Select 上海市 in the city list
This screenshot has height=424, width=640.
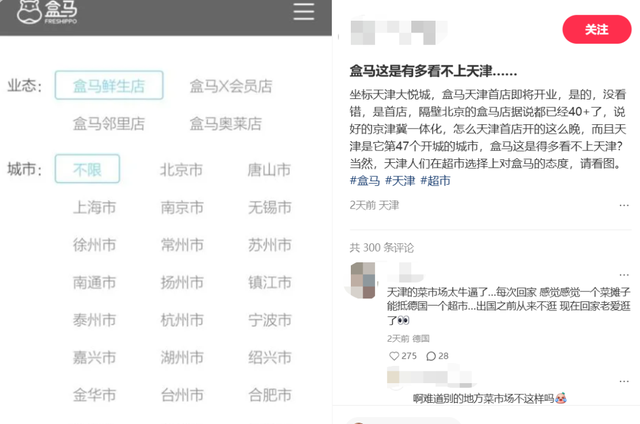click(94, 207)
